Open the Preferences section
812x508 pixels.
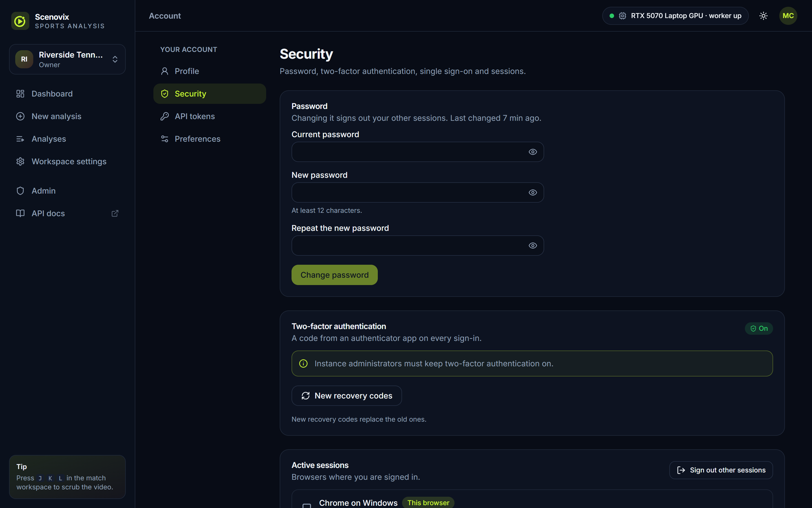pos(210,139)
